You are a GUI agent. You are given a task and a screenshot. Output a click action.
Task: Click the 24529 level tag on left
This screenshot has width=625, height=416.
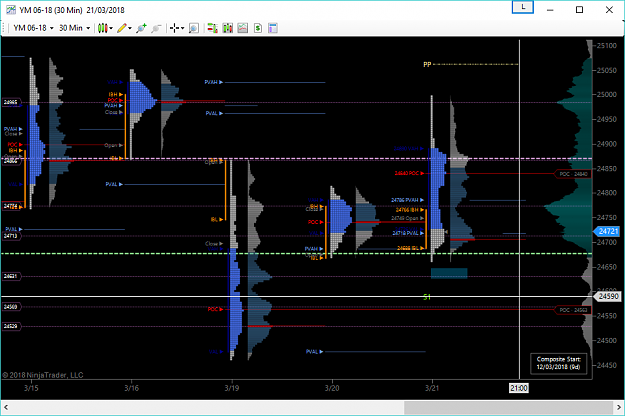(x=11, y=326)
